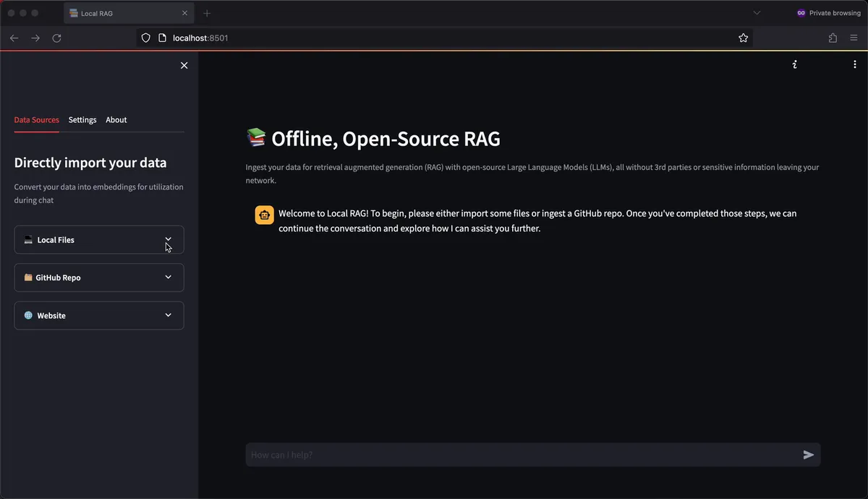
Task: Close the Local RAG browser tab
Action: coord(184,13)
